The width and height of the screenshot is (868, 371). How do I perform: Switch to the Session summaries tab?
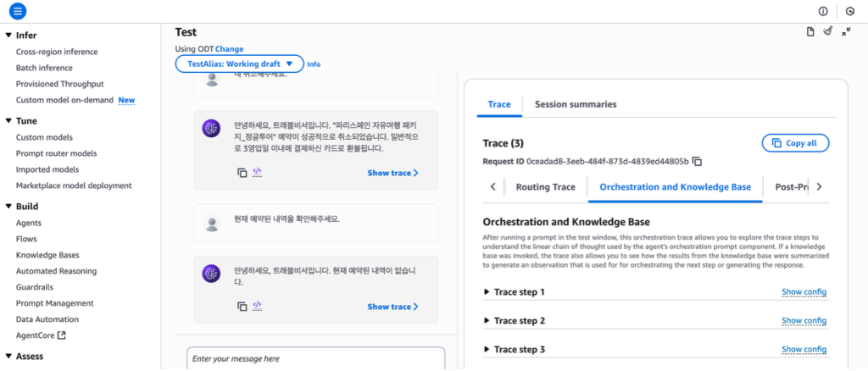[x=575, y=104]
